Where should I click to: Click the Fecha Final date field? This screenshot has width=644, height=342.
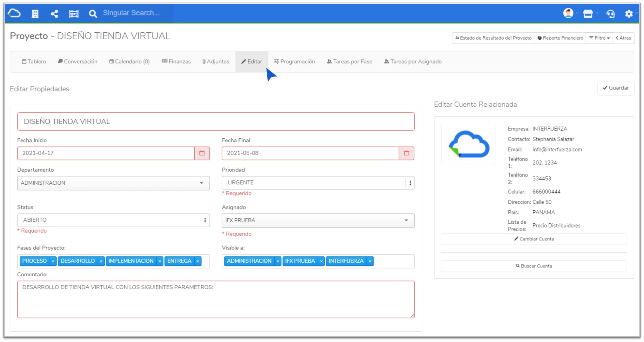pos(311,153)
